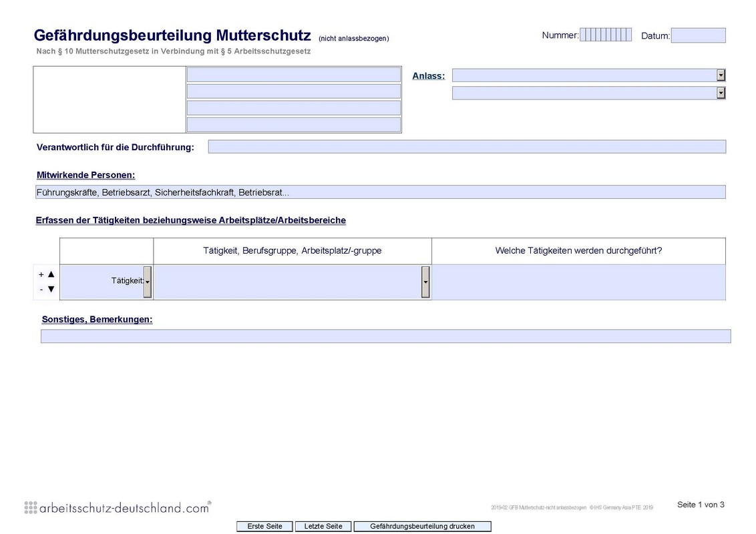Move row up with the up triangle
Screen dimensions: 756x534
(x=51, y=274)
